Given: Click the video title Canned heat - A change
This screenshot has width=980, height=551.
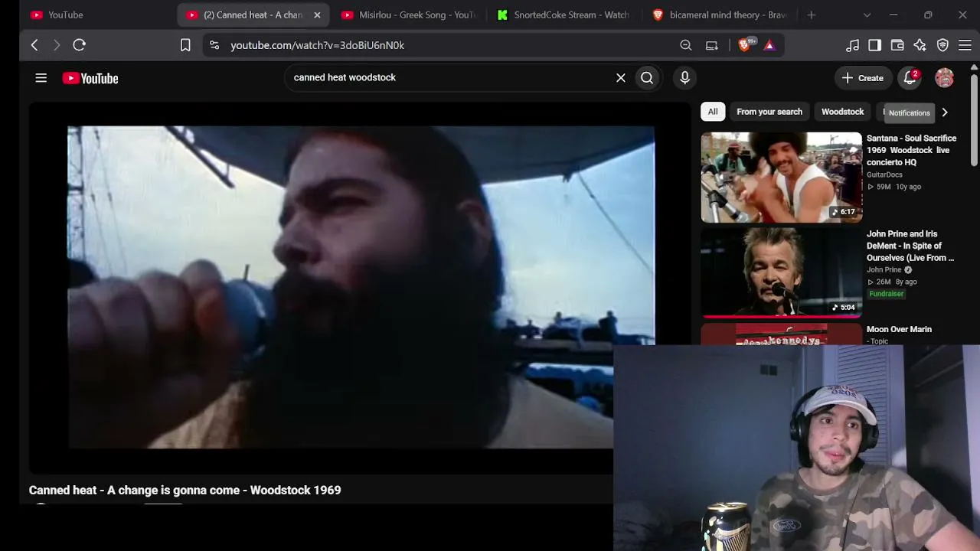Looking at the screenshot, I should (185, 490).
